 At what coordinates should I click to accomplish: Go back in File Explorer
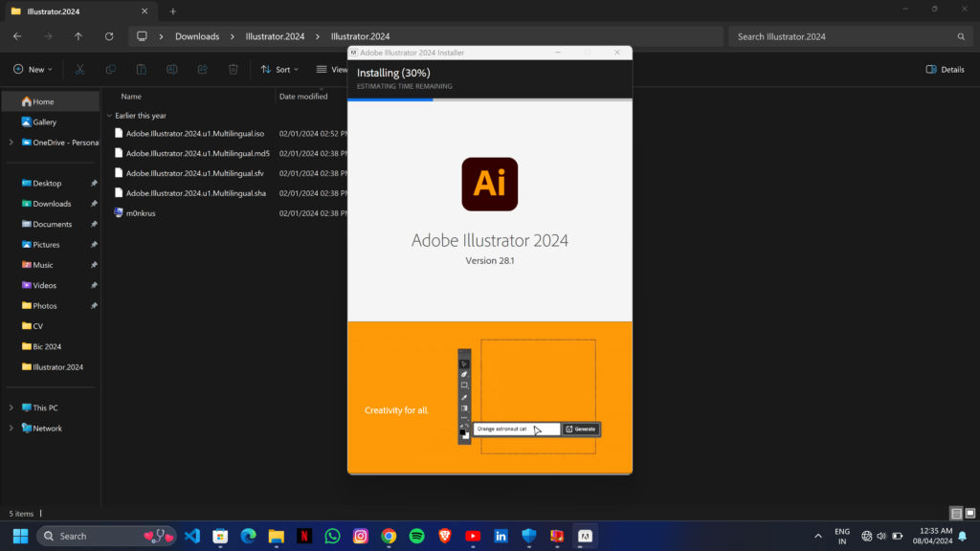[x=17, y=36]
